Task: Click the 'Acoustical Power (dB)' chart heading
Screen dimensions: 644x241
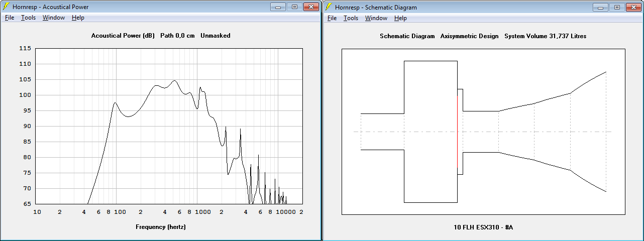Action: pyautogui.click(x=123, y=36)
